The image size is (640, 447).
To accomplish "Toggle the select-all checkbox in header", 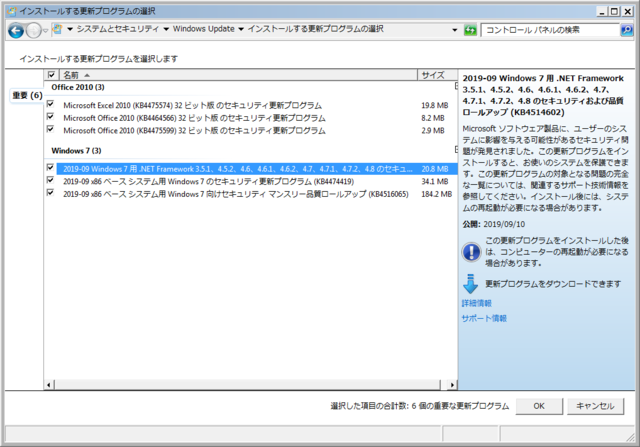I will coord(51,75).
